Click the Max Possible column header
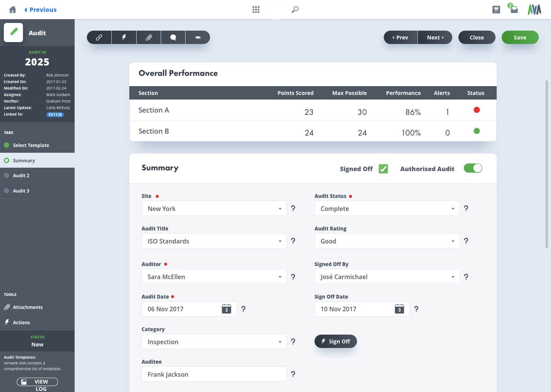This screenshot has height=392, width=551. (x=349, y=93)
